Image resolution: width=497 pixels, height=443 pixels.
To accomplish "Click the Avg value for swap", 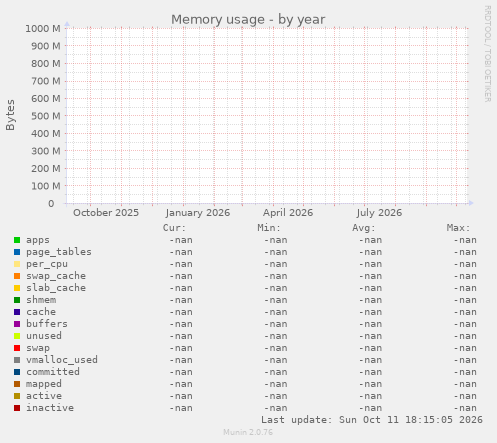I will click(370, 348).
